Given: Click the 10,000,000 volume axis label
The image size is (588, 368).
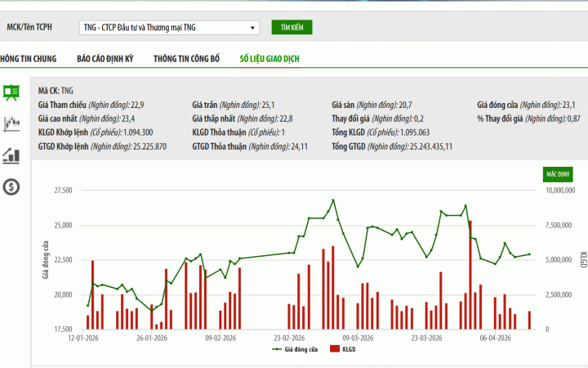Looking at the screenshot, I should tap(560, 191).
